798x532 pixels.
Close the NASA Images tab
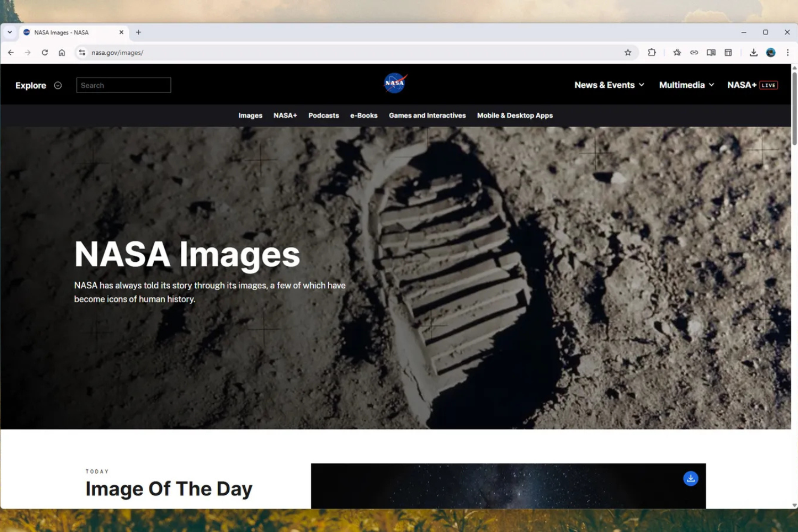click(121, 32)
